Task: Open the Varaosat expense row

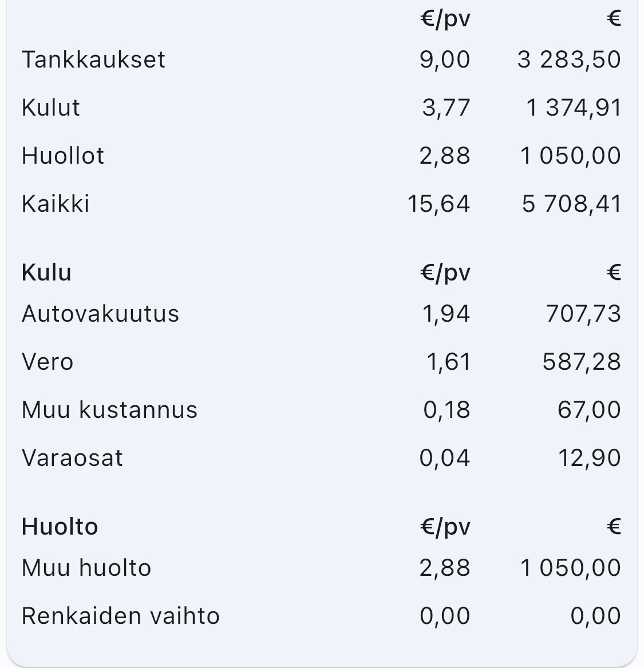Action: (x=322, y=458)
